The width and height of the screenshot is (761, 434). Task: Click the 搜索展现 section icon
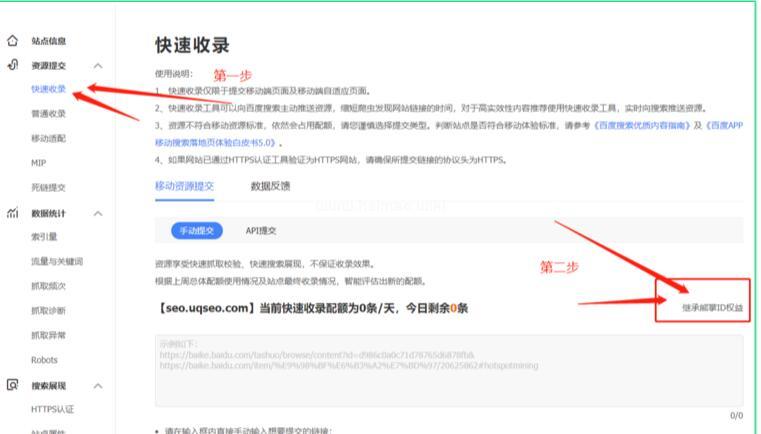(x=11, y=384)
